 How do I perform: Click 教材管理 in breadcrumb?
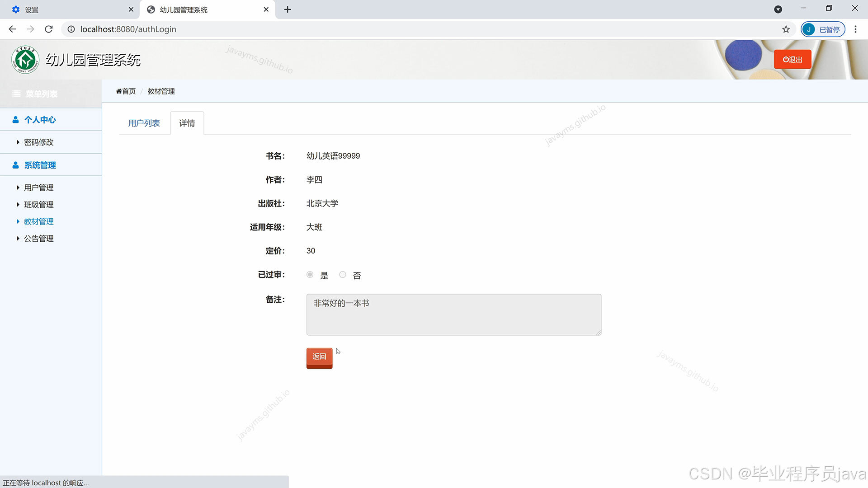coord(161,91)
